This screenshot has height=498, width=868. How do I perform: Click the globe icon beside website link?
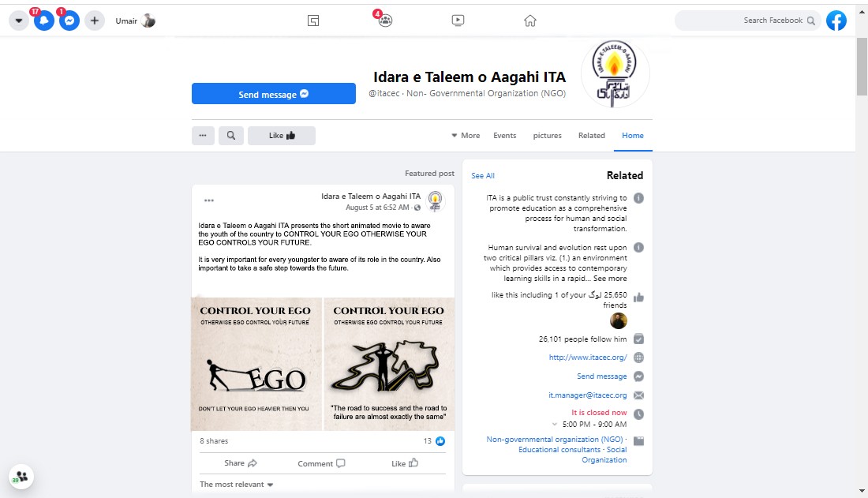(x=638, y=358)
